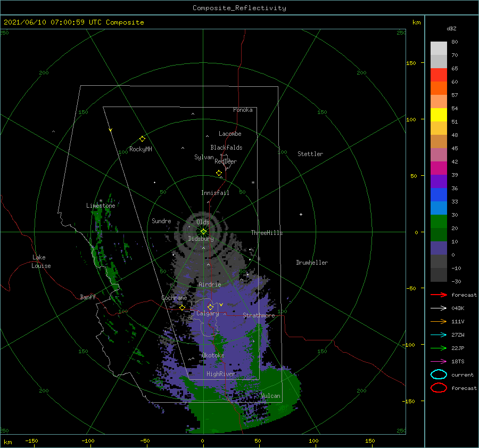Click the yellow diamond marker below RedDeer
Screen dimensions: 479x448
(x=219, y=173)
